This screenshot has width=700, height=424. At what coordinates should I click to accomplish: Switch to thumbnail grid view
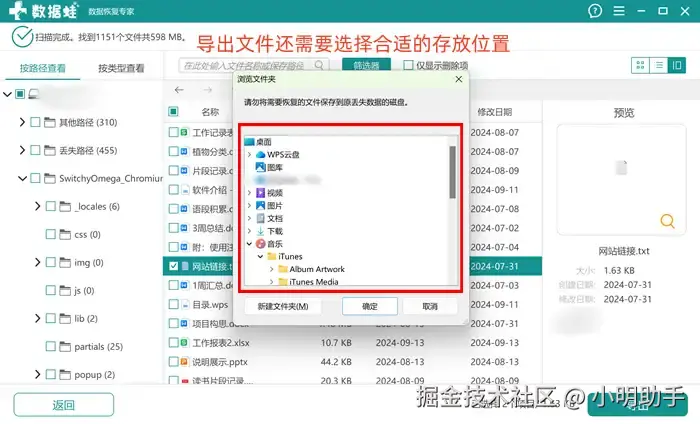pos(640,65)
